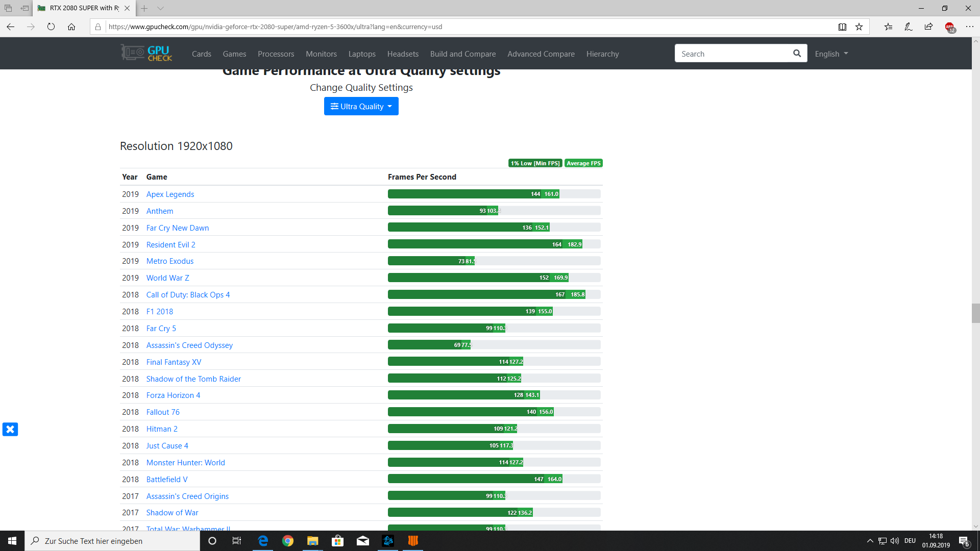
Task: Click the Windows taskbar search box
Action: point(112,541)
